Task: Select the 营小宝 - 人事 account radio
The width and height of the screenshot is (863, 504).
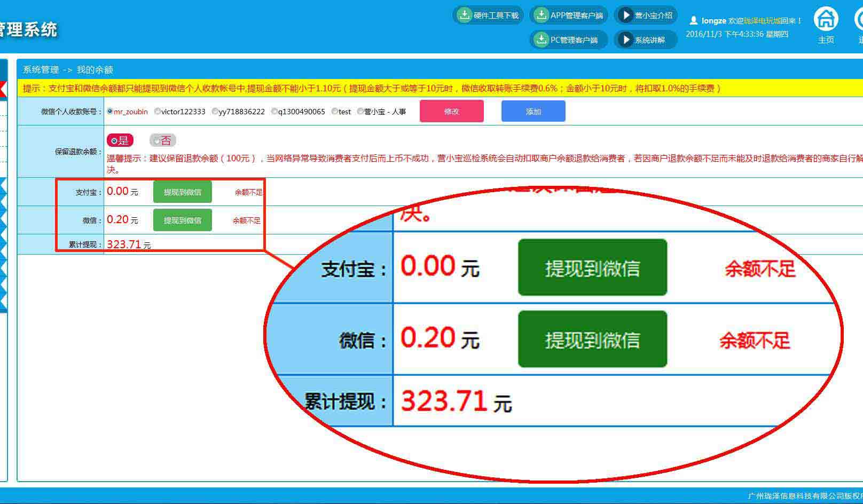Action: coord(360,112)
